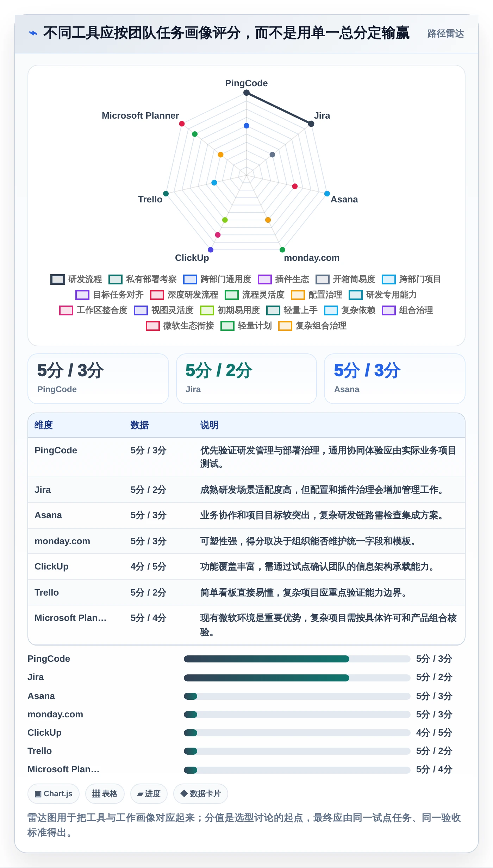Click the 数据卡片 chip

200,794
